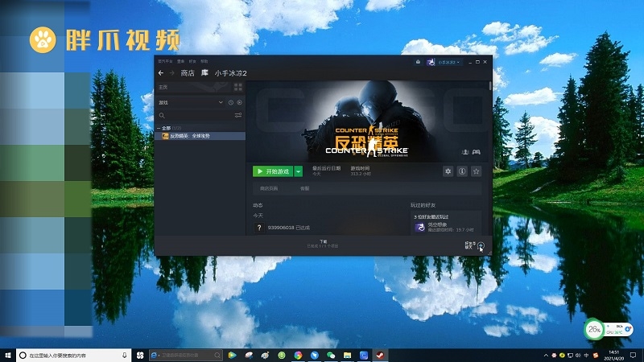Open the 小手冰凉2 profile tab

230,73
